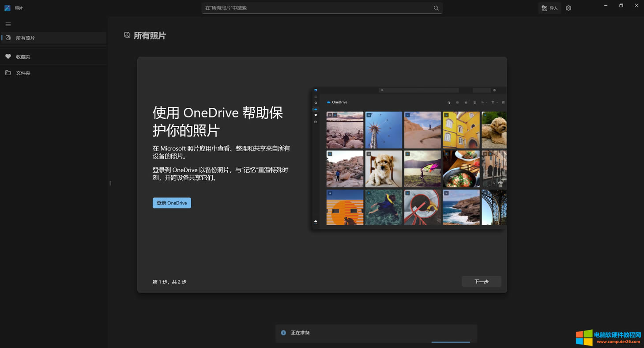
Task: Close the Photos window
Action: click(x=636, y=6)
